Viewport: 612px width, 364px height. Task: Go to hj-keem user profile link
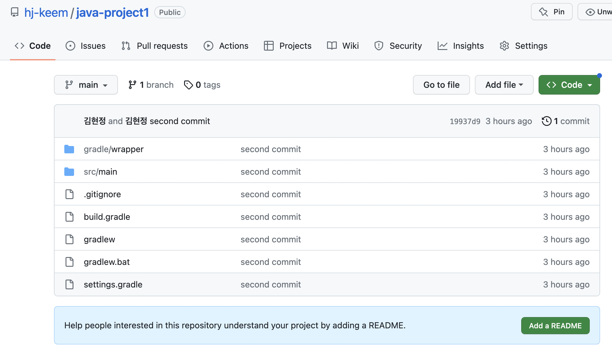46,12
